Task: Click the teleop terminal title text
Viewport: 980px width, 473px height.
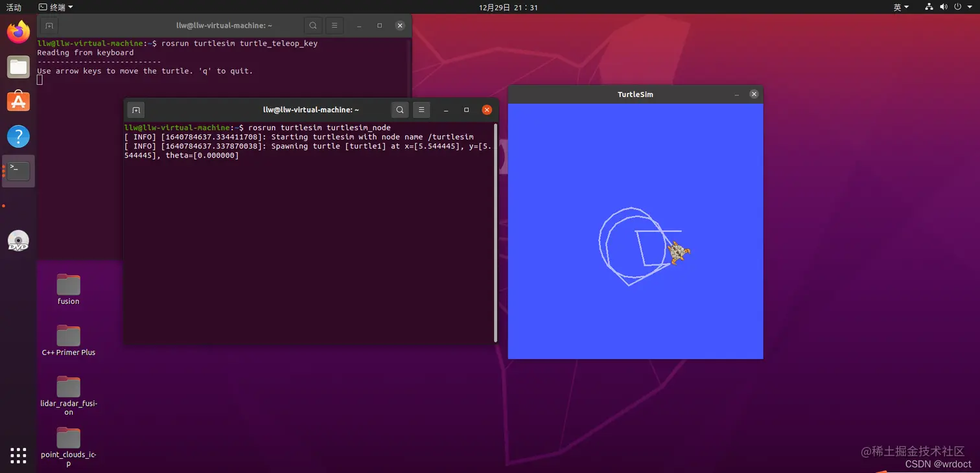Action: tap(224, 26)
